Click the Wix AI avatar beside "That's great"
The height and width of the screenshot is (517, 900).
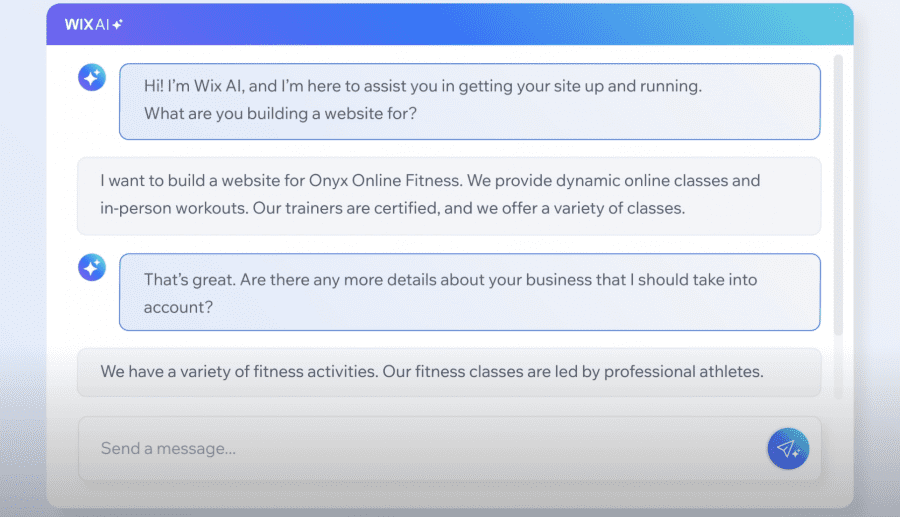pyautogui.click(x=92, y=267)
